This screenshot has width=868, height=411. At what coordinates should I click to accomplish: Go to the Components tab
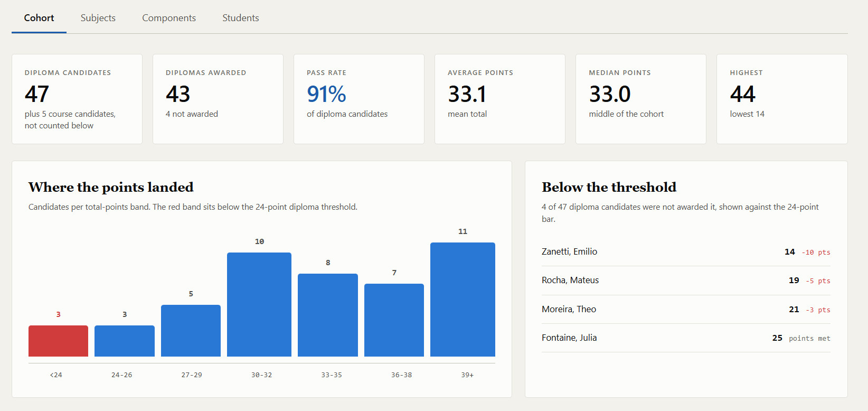coord(169,18)
